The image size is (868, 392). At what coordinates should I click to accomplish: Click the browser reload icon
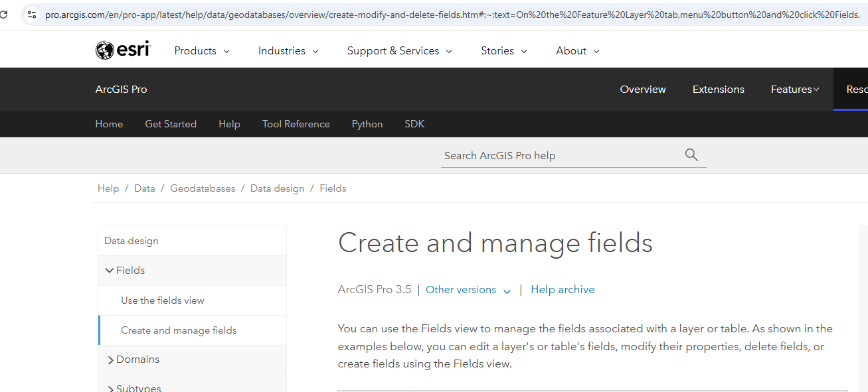[x=4, y=14]
